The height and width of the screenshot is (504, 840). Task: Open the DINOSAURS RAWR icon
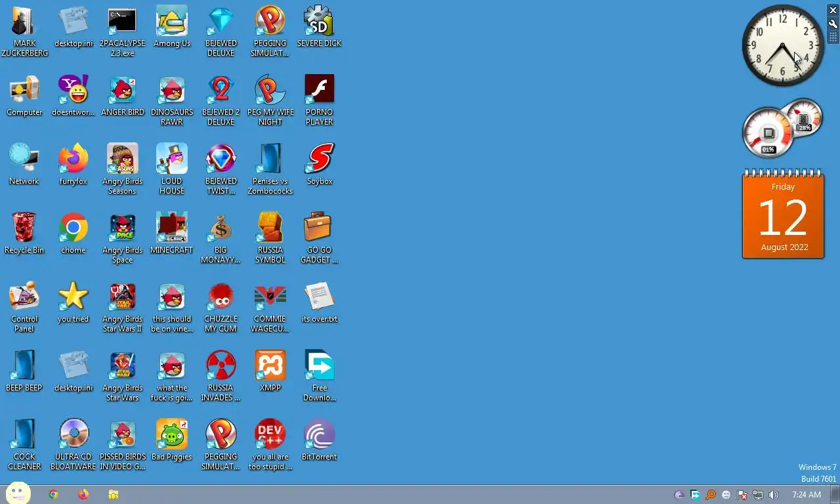click(172, 100)
